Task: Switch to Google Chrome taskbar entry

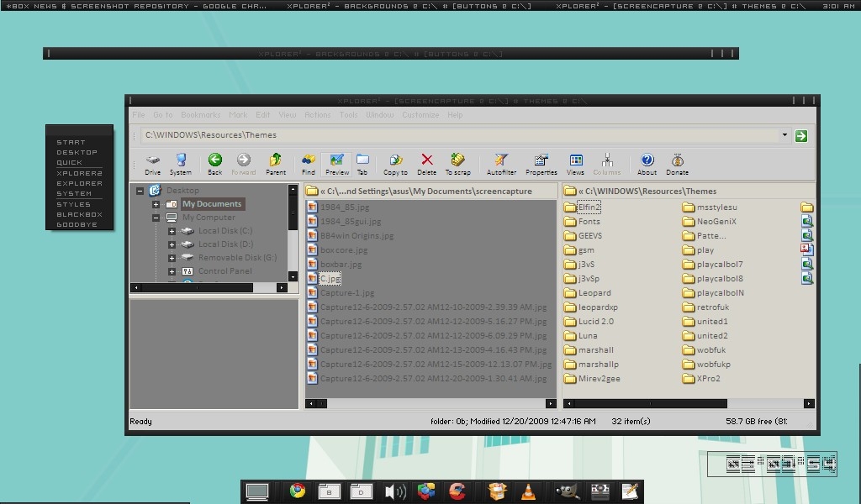Action: (x=136, y=6)
